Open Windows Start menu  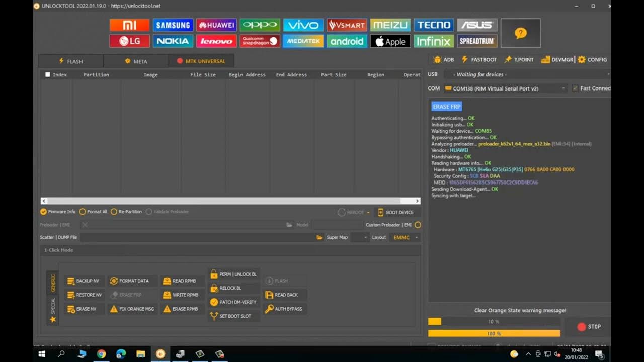tap(42, 354)
